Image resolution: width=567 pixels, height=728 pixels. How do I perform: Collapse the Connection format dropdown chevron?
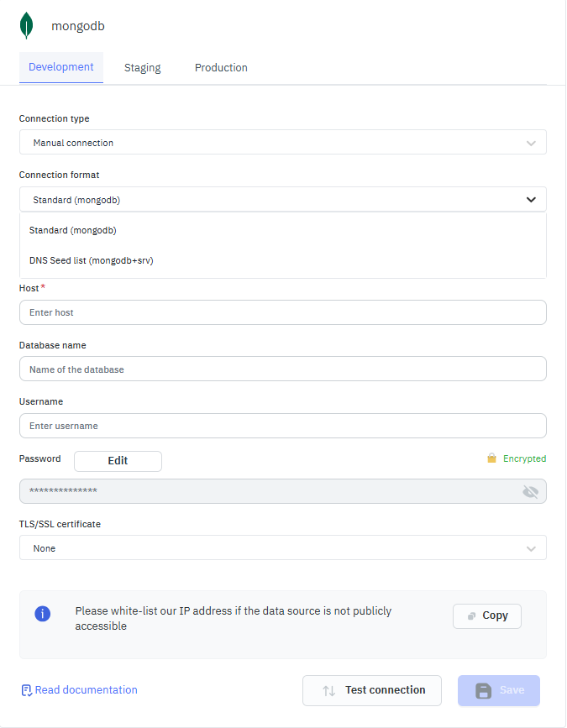pos(531,200)
